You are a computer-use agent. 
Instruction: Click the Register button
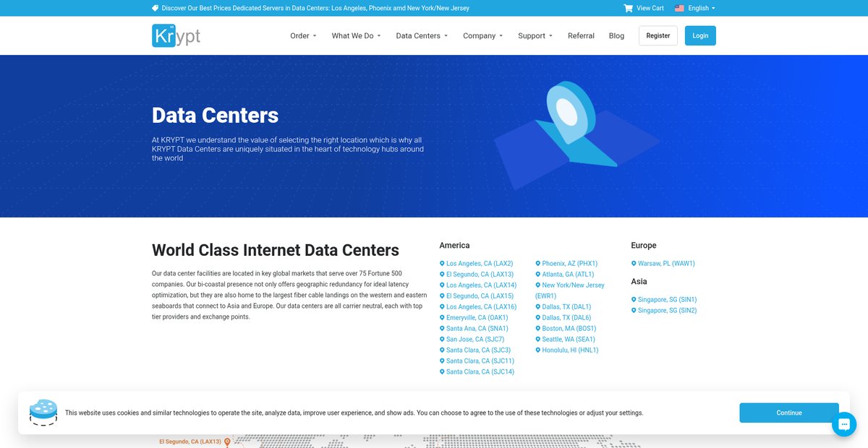(x=658, y=35)
